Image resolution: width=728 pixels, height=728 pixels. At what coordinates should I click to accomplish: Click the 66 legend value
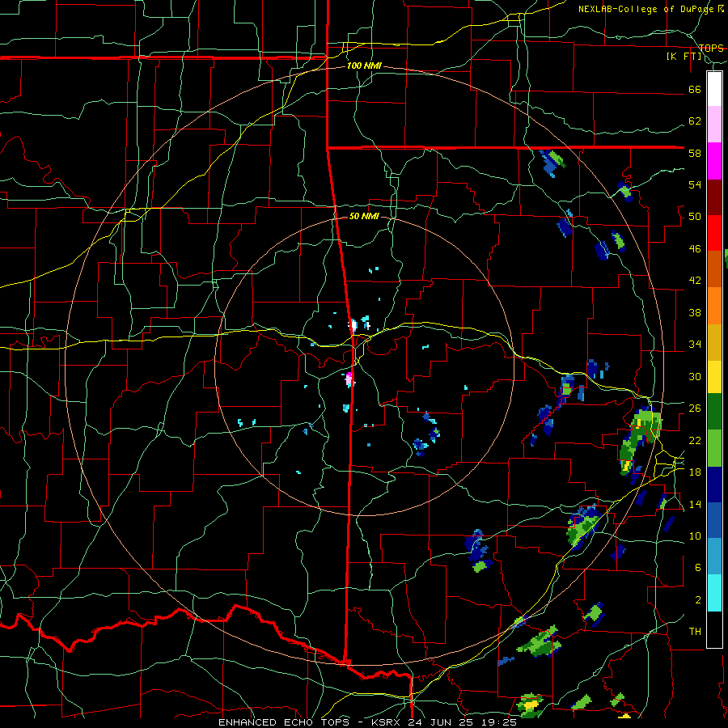(x=695, y=89)
